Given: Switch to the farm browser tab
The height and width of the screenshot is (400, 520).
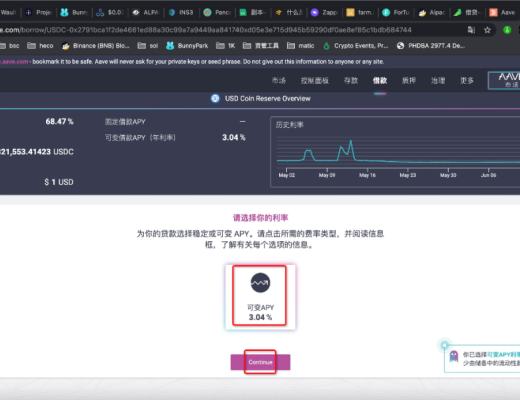Looking at the screenshot, I should click(360, 12).
